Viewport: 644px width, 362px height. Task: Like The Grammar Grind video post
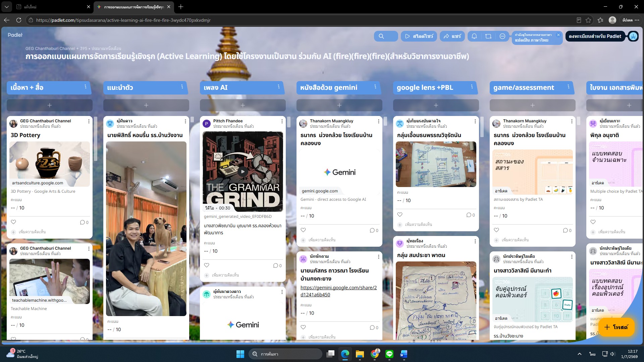coord(207,265)
